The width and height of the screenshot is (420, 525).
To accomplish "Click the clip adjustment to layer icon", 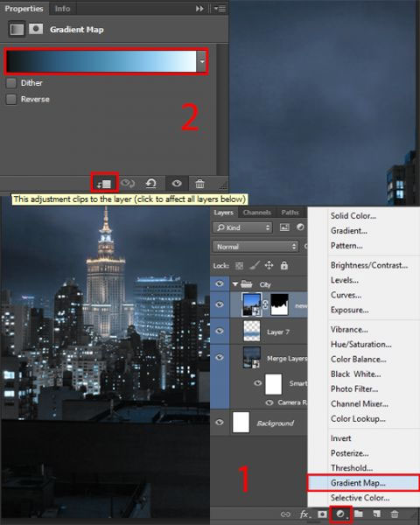I will pos(104,184).
